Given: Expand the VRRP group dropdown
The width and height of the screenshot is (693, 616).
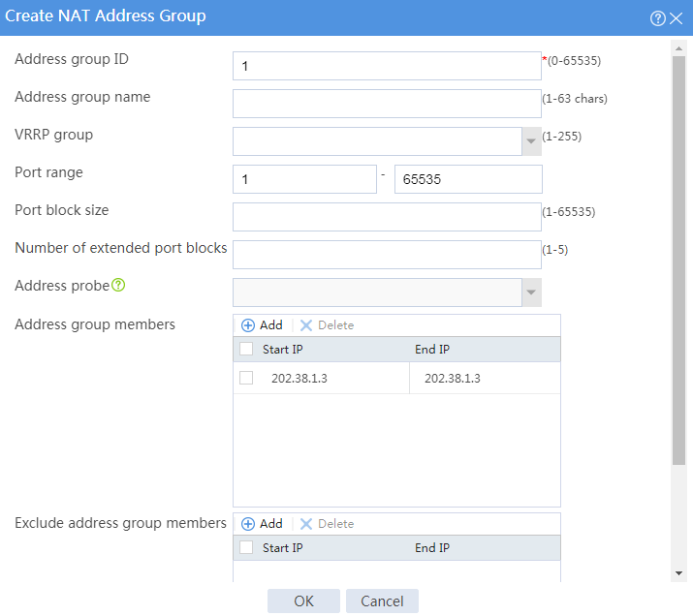Looking at the screenshot, I should click(x=531, y=141).
